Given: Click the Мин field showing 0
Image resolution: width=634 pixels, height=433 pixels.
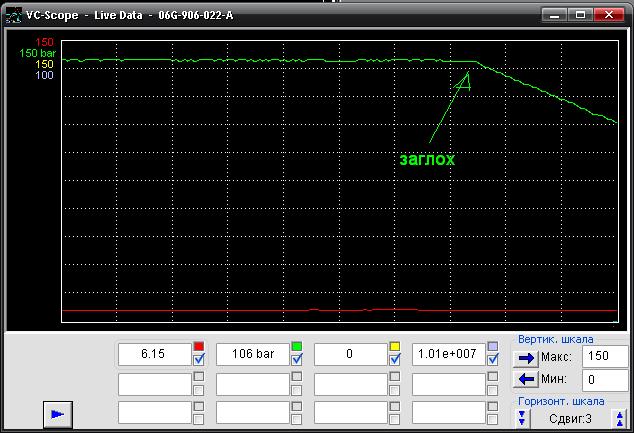Looking at the screenshot, I should tap(605, 380).
